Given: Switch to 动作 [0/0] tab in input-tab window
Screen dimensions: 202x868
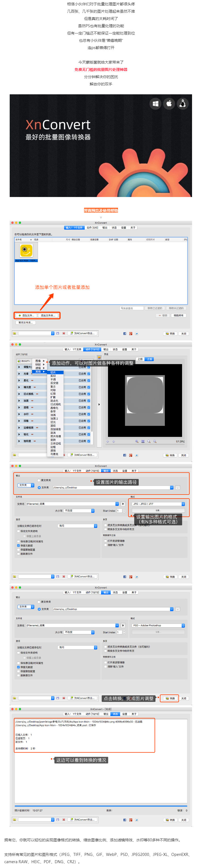Looking at the screenshot, I should [x=92, y=227].
